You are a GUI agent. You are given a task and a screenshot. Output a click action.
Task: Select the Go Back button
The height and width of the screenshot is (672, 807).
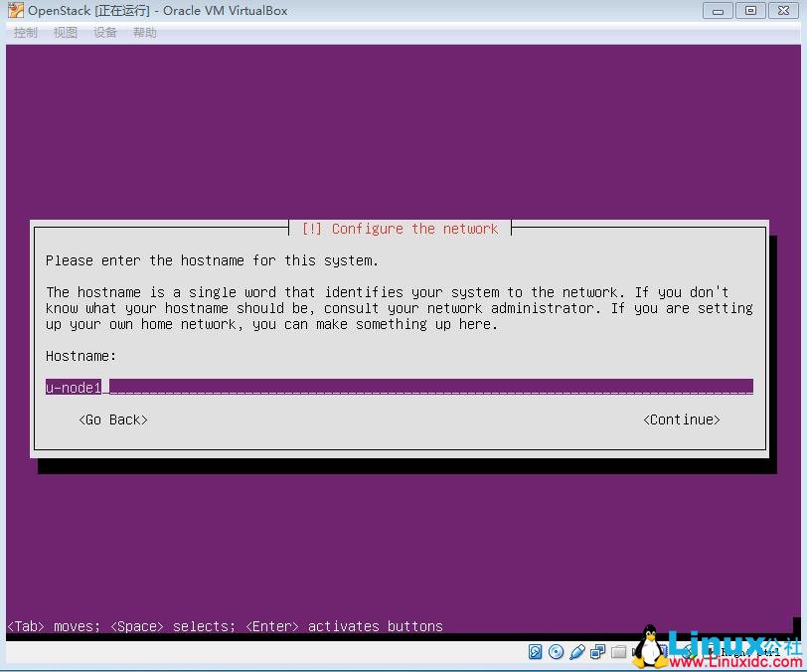(x=112, y=420)
